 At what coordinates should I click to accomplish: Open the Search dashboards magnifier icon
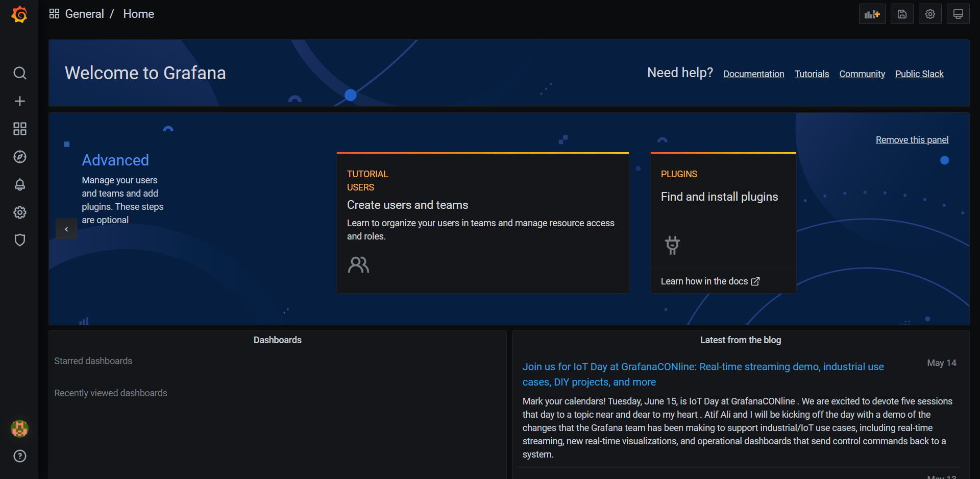(19, 73)
